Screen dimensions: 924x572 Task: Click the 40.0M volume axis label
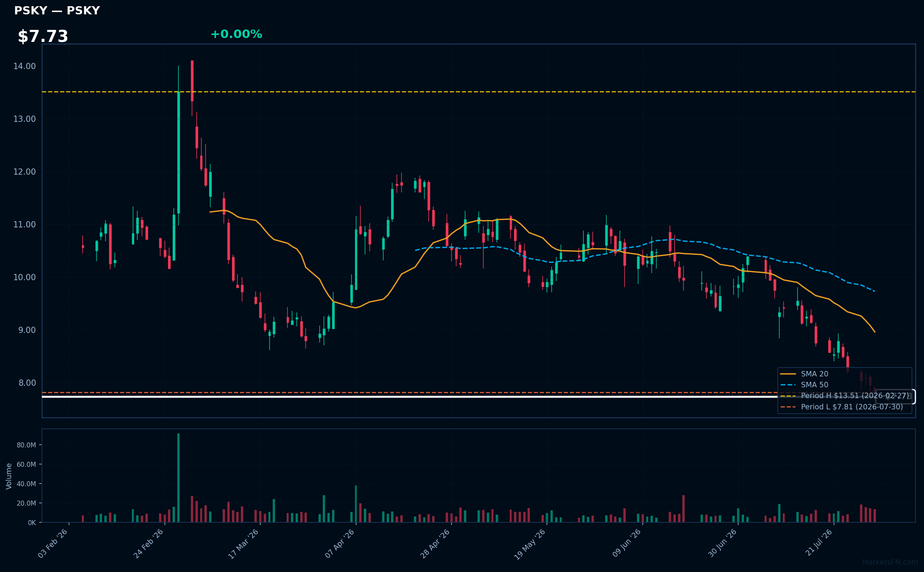pos(26,484)
